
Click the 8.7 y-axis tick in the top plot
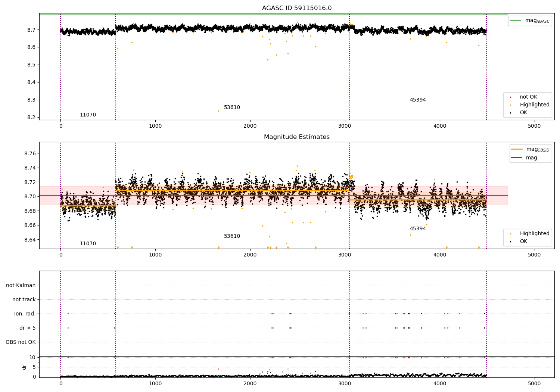(x=31, y=29)
